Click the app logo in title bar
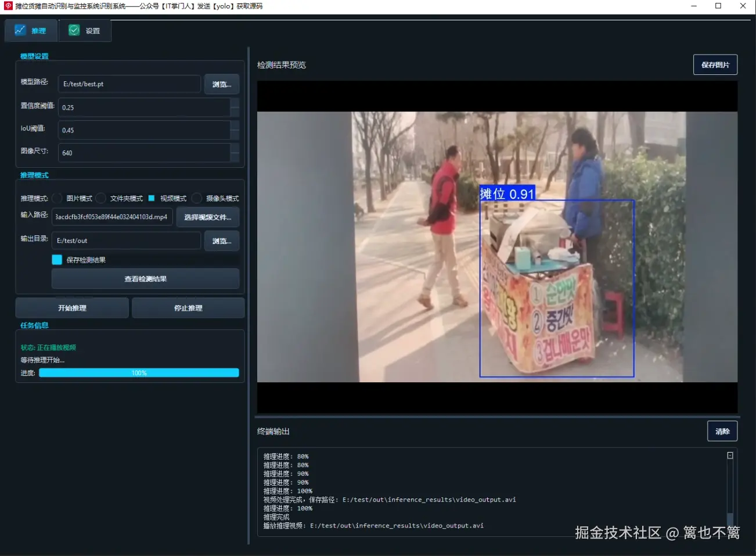The image size is (756, 556). pyautogui.click(x=8, y=6)
